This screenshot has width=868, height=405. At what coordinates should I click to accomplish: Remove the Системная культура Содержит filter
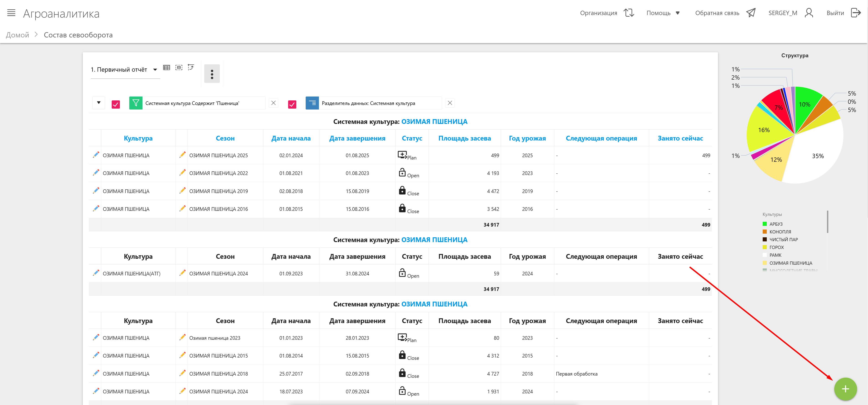(x=273, y=103)
